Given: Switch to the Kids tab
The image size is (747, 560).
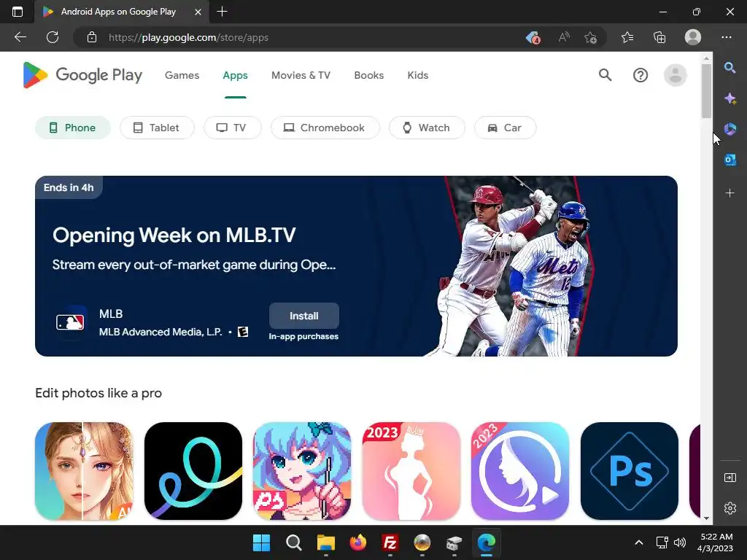Looking at the screenshot, I should click(418, 75).
